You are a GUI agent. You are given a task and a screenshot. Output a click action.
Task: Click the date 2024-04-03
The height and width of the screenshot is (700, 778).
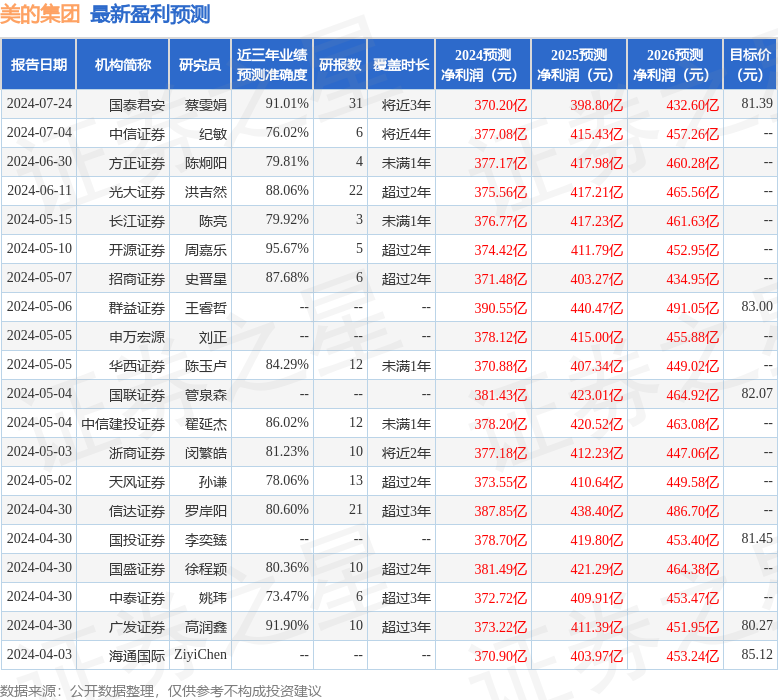pyautogui.click(x=39, y=655)
